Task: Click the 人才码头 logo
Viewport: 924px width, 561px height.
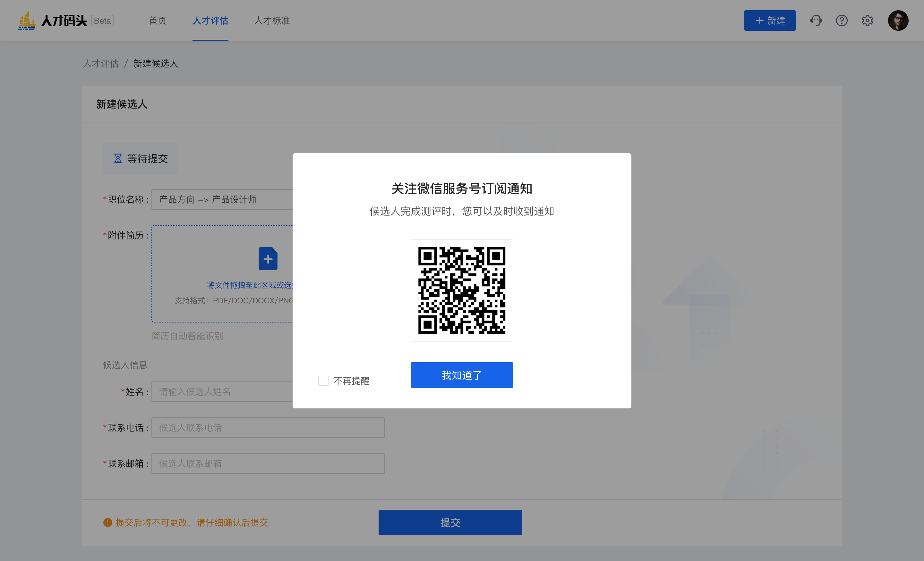Action: 53,20
